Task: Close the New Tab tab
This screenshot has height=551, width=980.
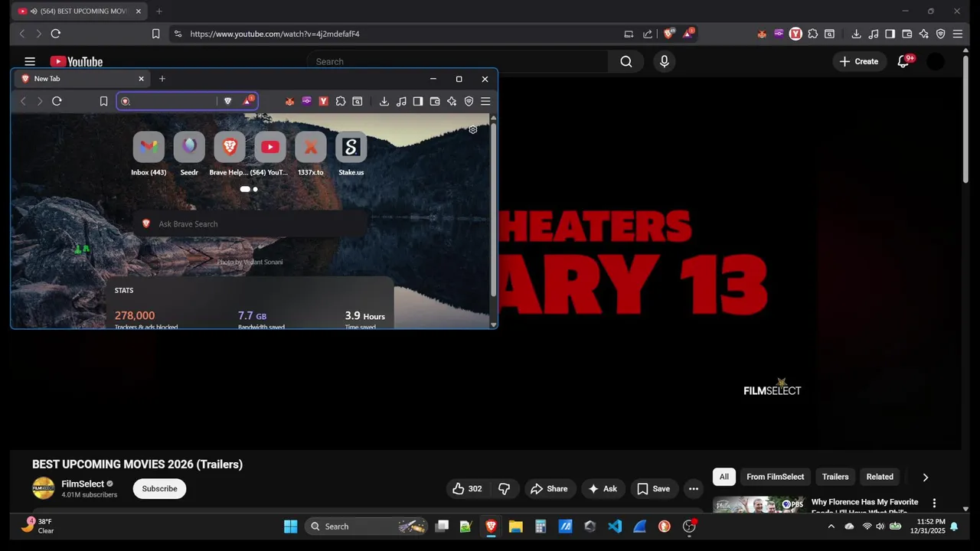Action: [141, 79]
